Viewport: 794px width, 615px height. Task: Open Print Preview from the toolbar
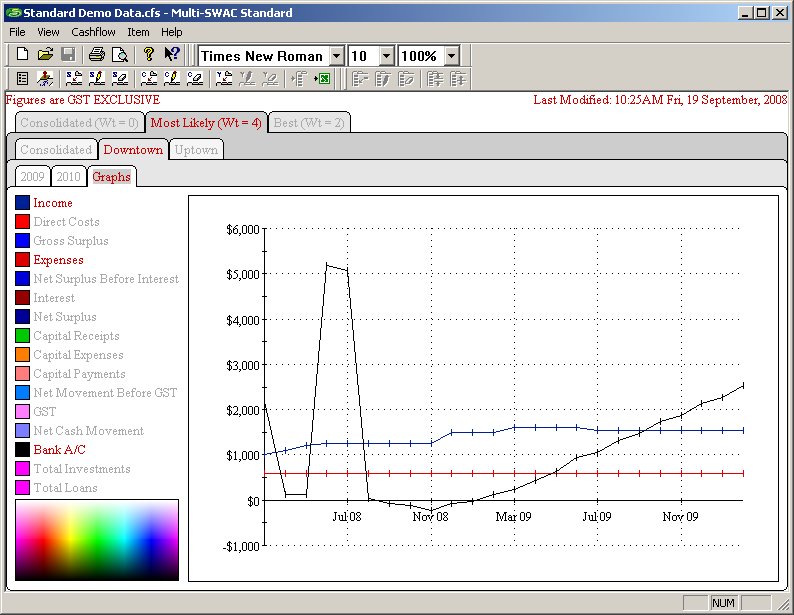(x=119, y=56)
